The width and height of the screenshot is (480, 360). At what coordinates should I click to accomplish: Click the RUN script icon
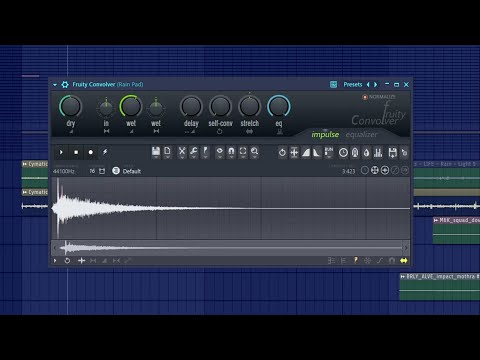pos(329,153)
